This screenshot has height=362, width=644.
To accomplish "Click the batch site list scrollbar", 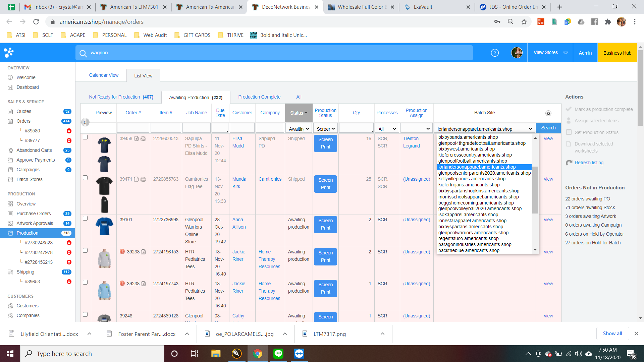I will point(535,190).
